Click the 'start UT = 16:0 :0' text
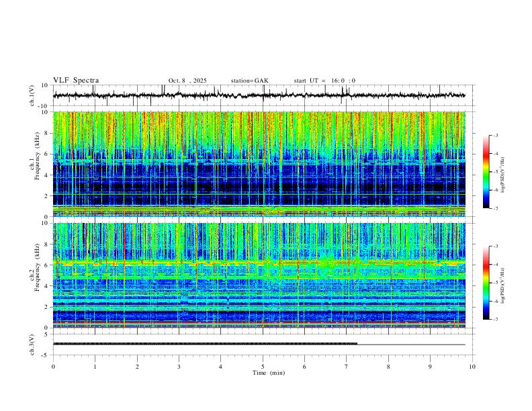Screen dimensions: 532x411 point(324,81)
